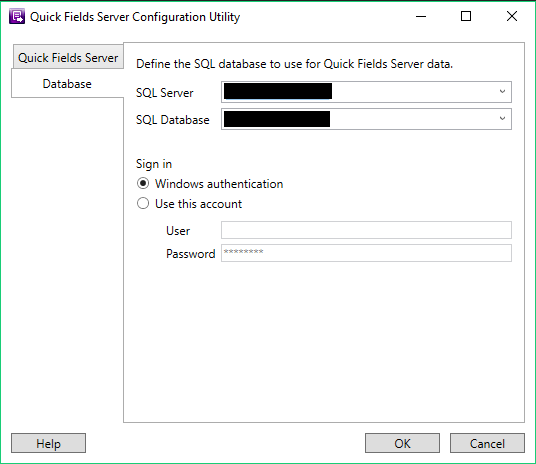Screen dimensions: 536x464
Task: Click the 'Password' field label
Action: point(190,254)
